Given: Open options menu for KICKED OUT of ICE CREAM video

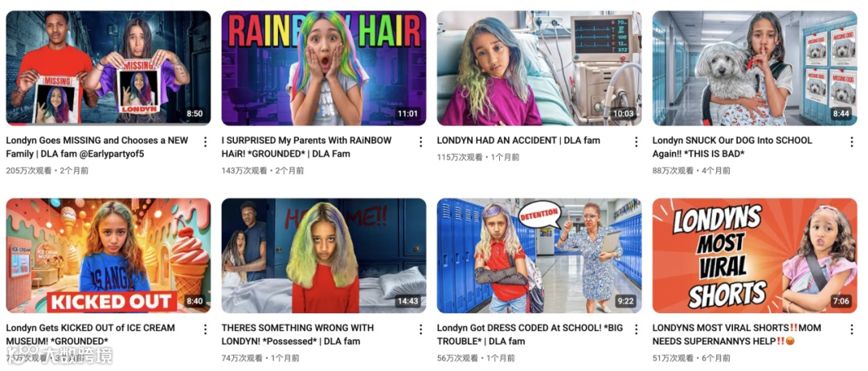Looking at the screenshot, I should pos(205,329).
